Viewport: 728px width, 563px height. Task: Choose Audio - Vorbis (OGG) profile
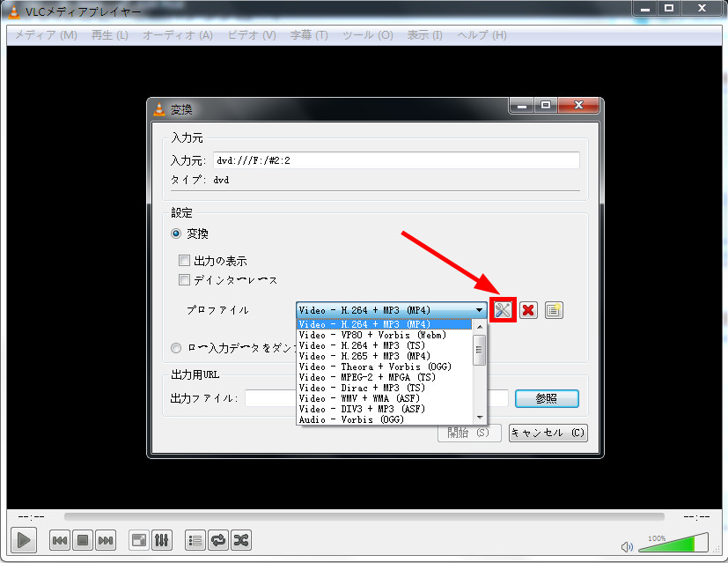tap(384, 419)
